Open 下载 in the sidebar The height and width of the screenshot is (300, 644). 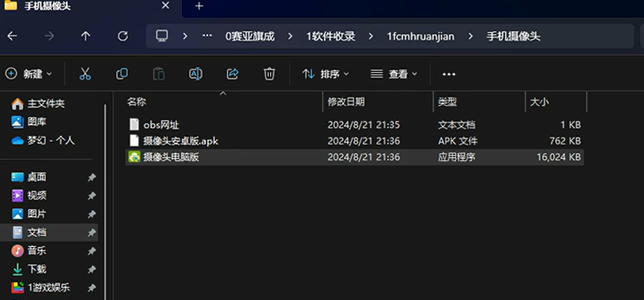coord(37,269)
